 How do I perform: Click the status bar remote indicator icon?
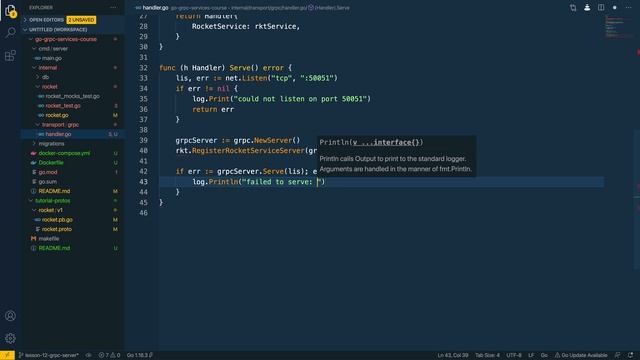point(7,355)
